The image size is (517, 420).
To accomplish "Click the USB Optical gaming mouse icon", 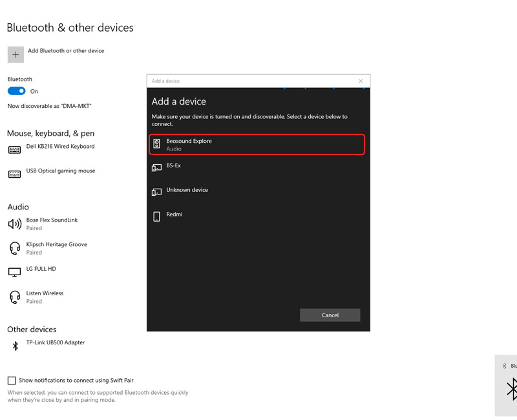I will coord(14,174).
